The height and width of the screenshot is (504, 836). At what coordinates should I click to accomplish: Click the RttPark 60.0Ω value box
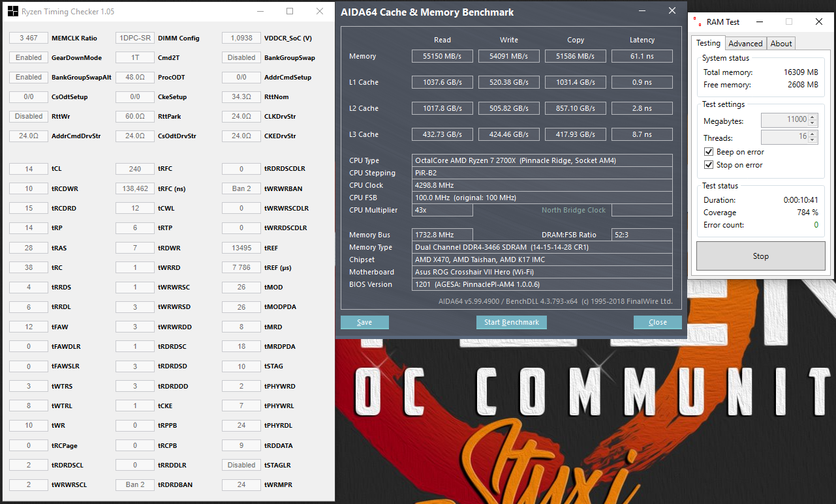point(135,116)
